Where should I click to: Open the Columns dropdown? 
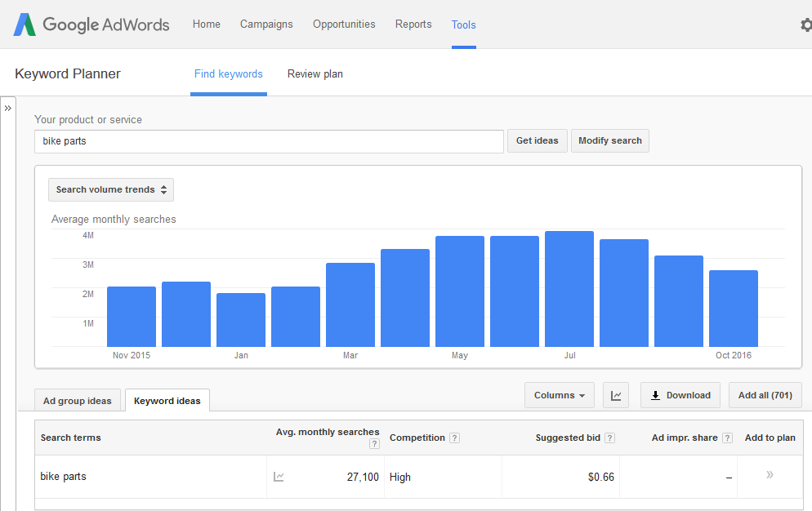pyautogui.click(x=559, y=395)
